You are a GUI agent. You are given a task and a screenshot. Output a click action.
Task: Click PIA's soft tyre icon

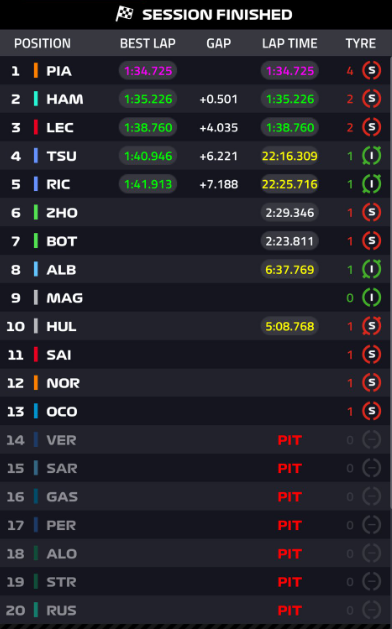(372, 71)
